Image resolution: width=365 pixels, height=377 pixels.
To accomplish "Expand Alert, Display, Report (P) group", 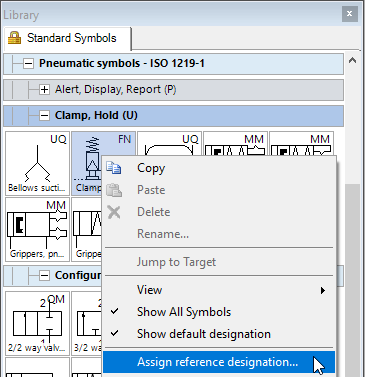I will [x=44, y=89].
